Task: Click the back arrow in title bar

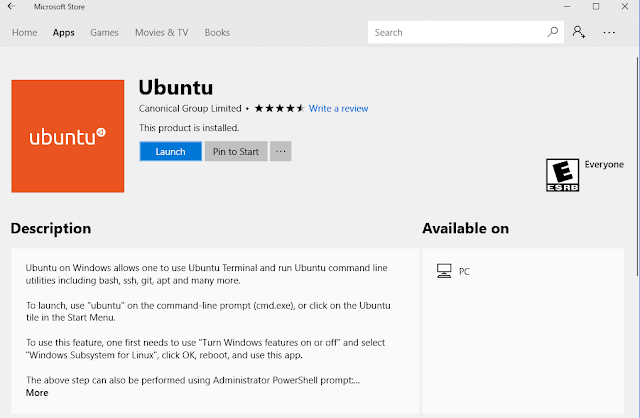Action: coord(11,7)
